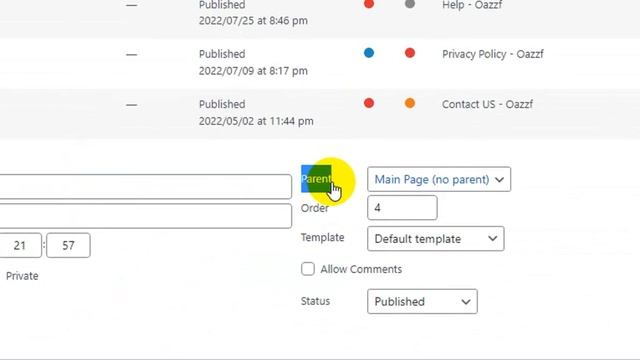Click the Private label
640x360 pixels.
(22, 276)
